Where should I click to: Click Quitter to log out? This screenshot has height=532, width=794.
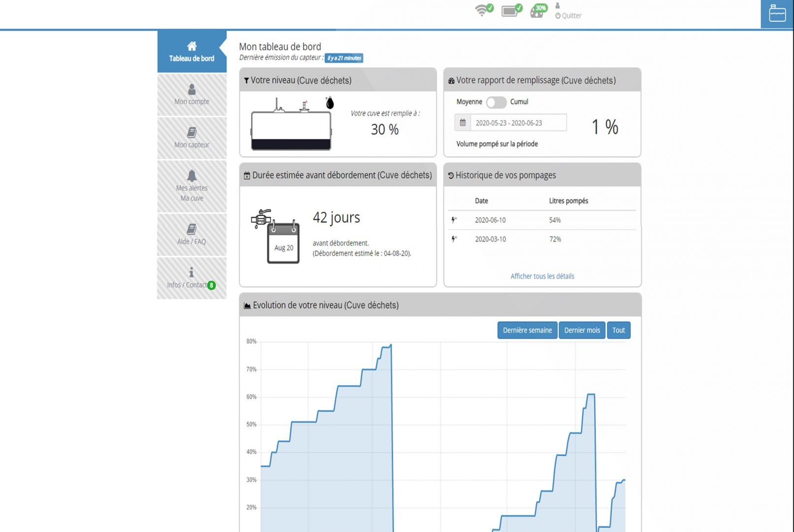[x=568, y=16]
